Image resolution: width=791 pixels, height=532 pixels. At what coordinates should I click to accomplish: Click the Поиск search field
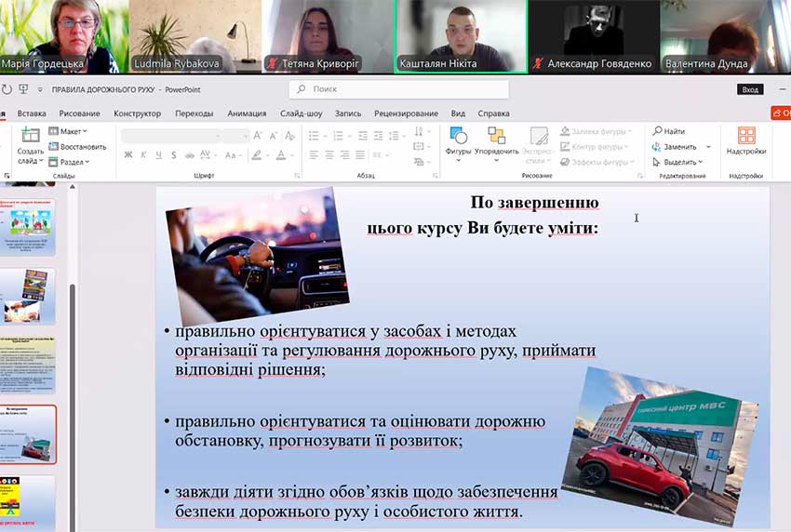(x=400, y=89)
